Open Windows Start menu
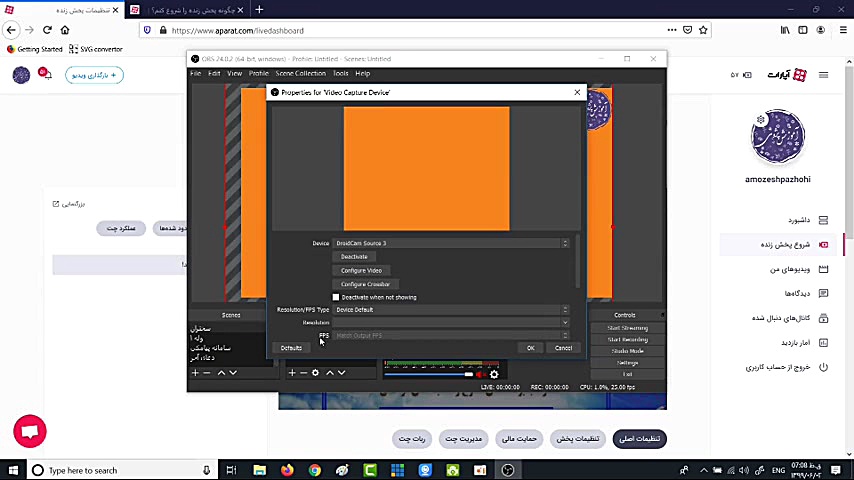The width and height of the screenshot is (854, 480). [13, 470]
